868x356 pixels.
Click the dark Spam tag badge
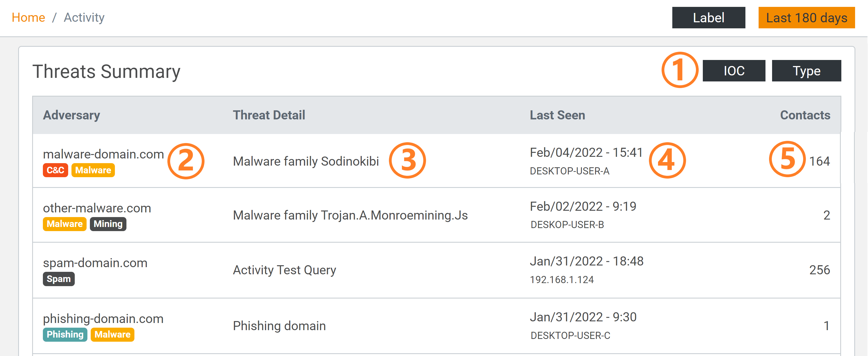click(x=59, y=279)
